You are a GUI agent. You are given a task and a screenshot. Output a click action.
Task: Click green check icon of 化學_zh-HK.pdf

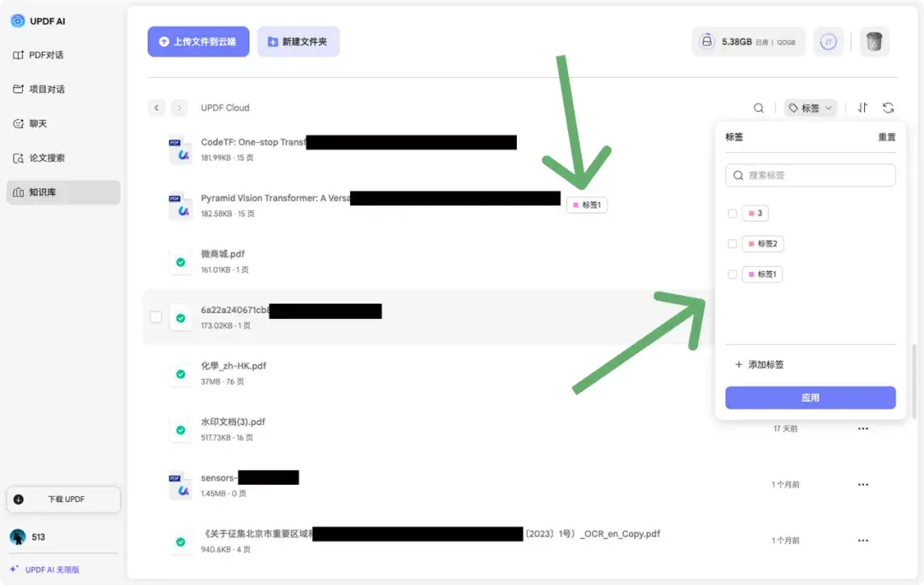click(181, 374)
